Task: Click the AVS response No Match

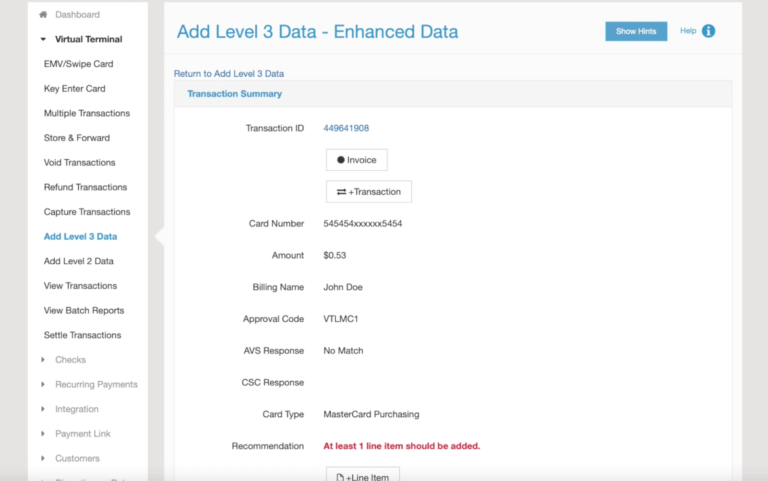Action: tap(343, 351)
